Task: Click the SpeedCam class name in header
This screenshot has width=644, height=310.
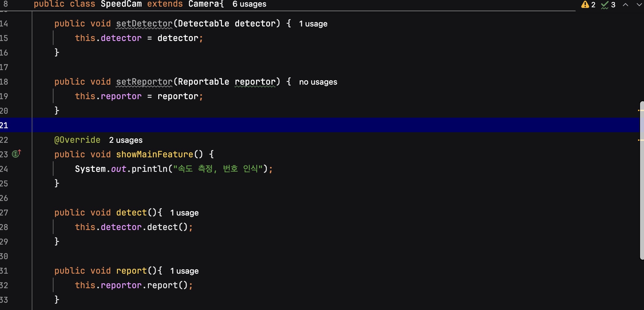Action: click(121, 4)
